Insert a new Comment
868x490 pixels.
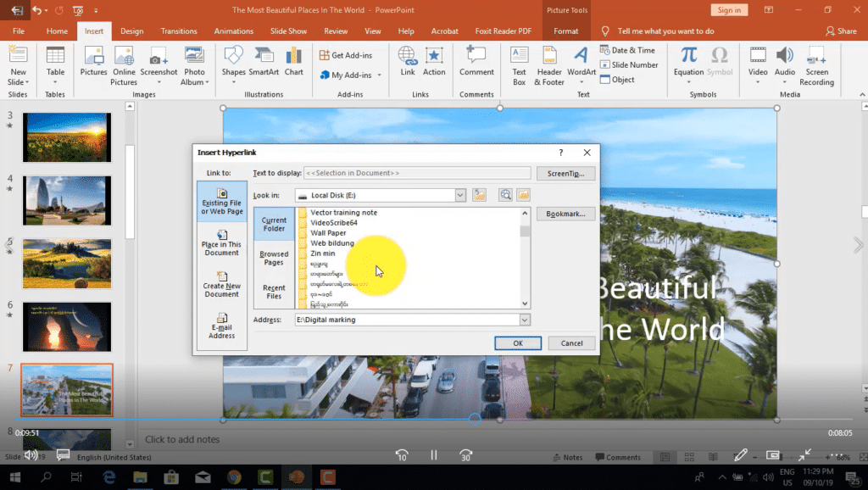click(476, 62)
